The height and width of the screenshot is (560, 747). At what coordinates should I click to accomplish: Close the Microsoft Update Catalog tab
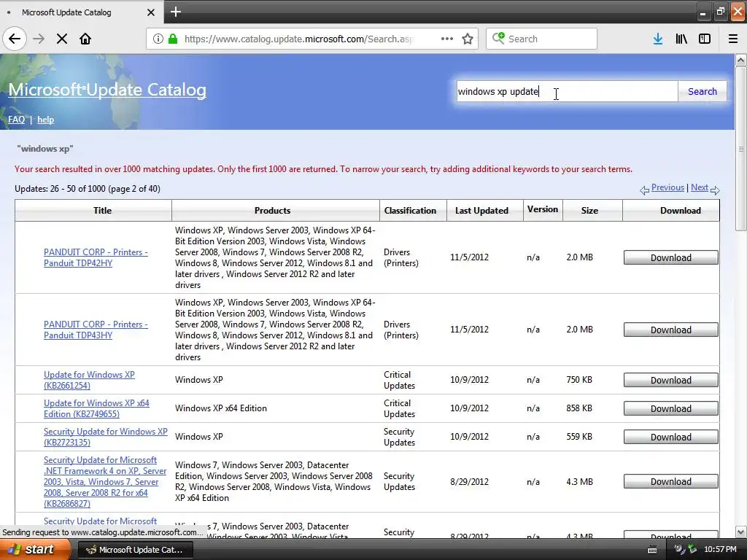(150, 12)
